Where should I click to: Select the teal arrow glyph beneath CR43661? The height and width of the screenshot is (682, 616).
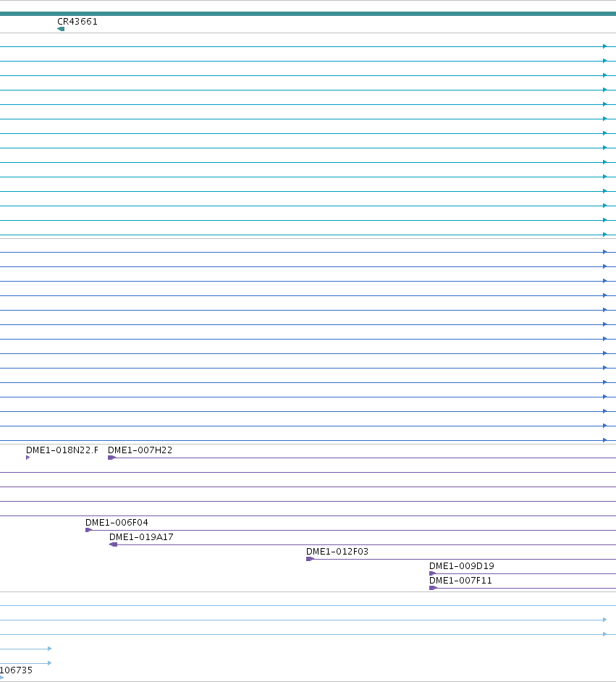click(61, 29)
